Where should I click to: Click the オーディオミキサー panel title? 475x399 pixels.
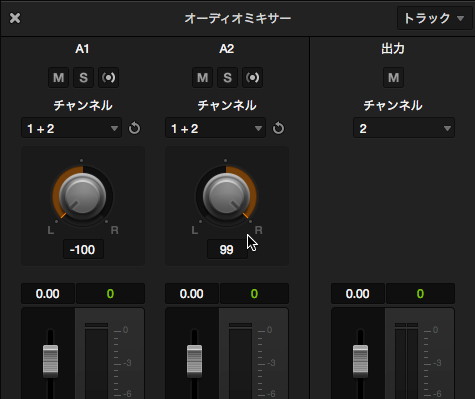click(x=238, y=18)
